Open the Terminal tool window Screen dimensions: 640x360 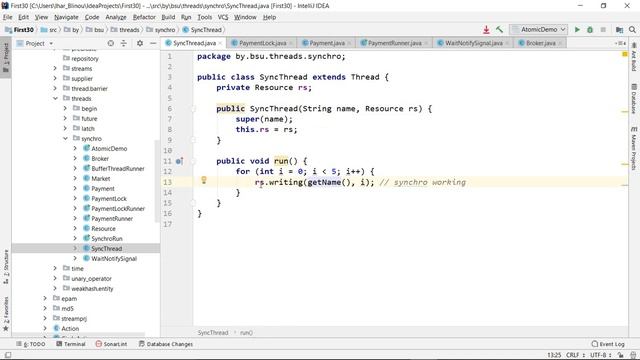[71, 344]
